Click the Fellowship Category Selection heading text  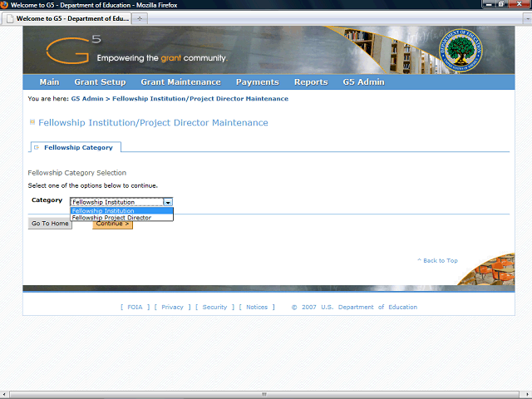(x=77, y=173)
